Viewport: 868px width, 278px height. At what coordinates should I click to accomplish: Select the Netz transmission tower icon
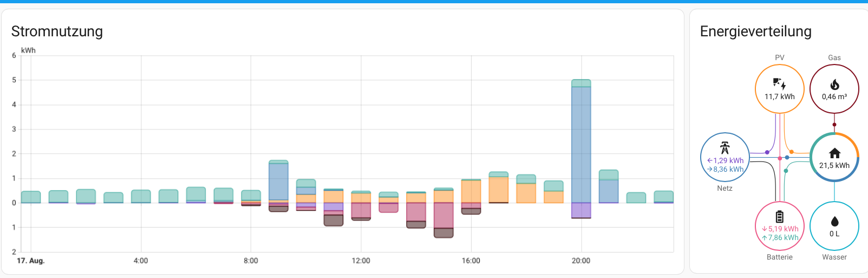click(725, 147)
